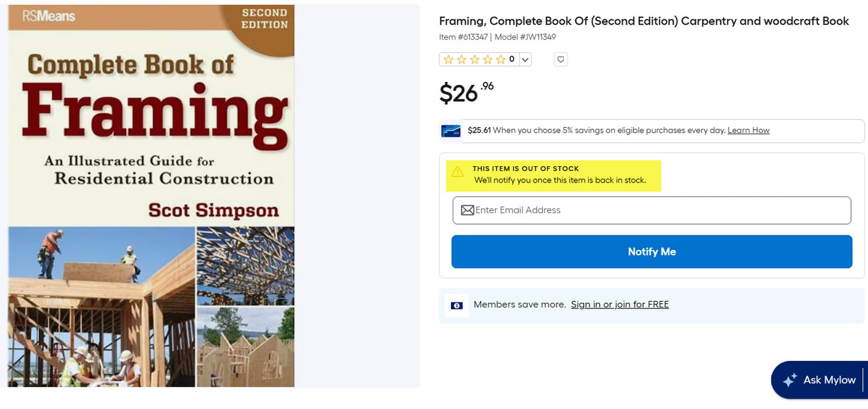Screen dimensions: 868x409
Task: Click the yellow out-of-stock warning triangle icon
Action: tap(458, 172)
